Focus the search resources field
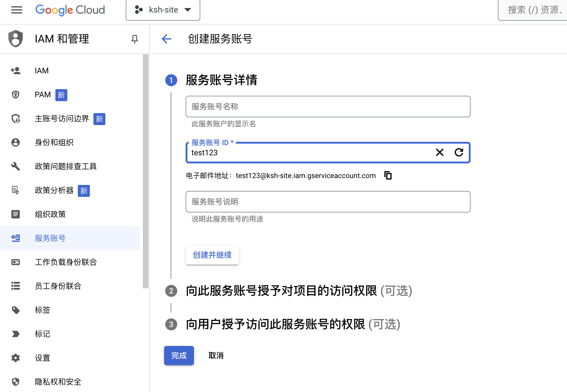Image resolution: width=567 pixels, height=392 pixels. [x=533, y=10]
